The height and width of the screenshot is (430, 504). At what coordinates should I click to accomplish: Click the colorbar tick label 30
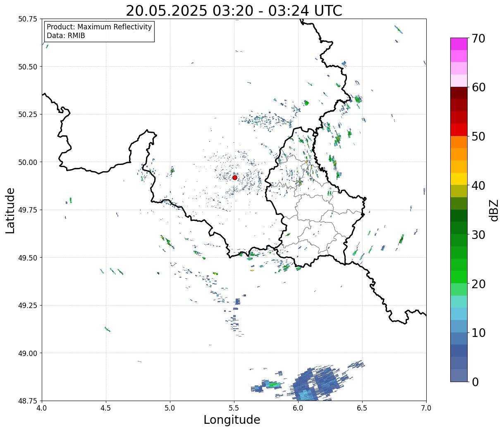[x=478, y=234]
